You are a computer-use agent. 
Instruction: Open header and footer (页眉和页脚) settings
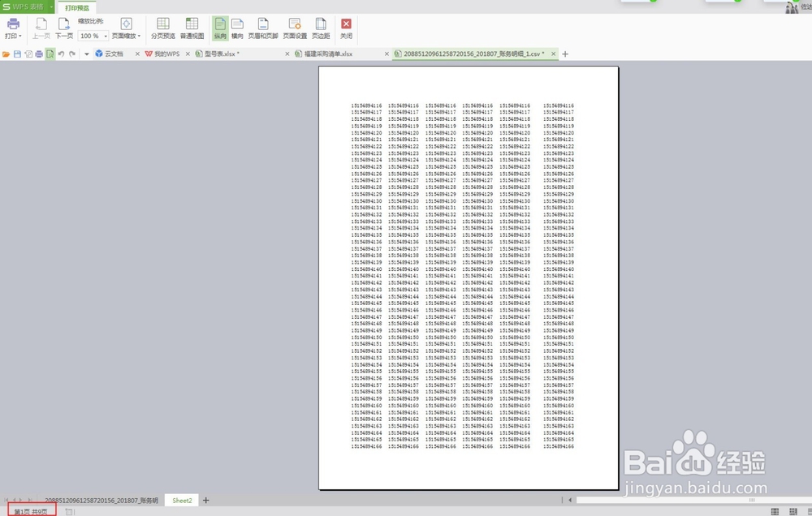tap(263, 28)
